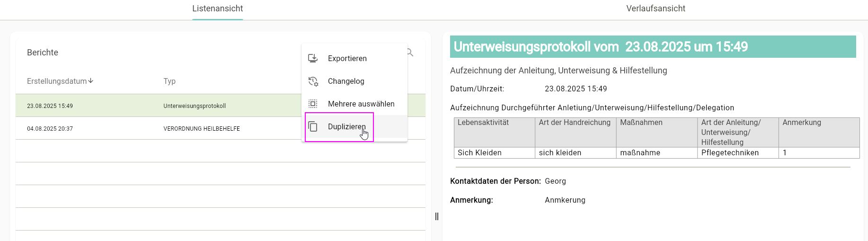868x241 pixels.
Task: Click the export icon beside Exportieren
Action: point(313,58)
